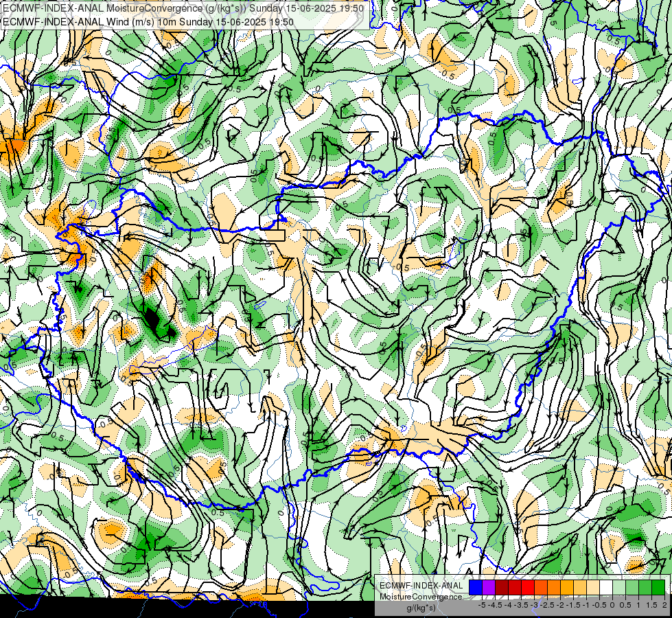This screenshot has height=618, width=672.
Task: Choose the bright red swatch (-3.5 to -3)
Action: (528, 587)
